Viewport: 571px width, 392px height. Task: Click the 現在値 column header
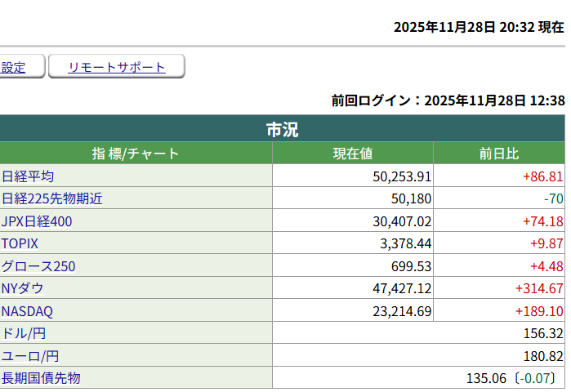[352, 154]
